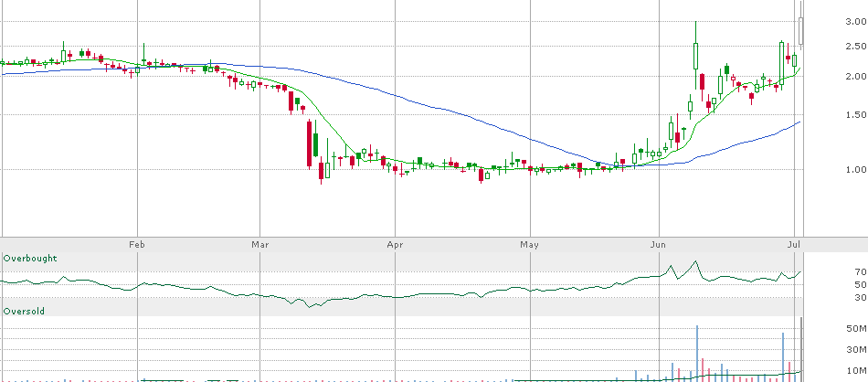Click the 2.50 price axis label
Image resolution: width=868 pixels, height=382 pixels.
coord(856,47)
